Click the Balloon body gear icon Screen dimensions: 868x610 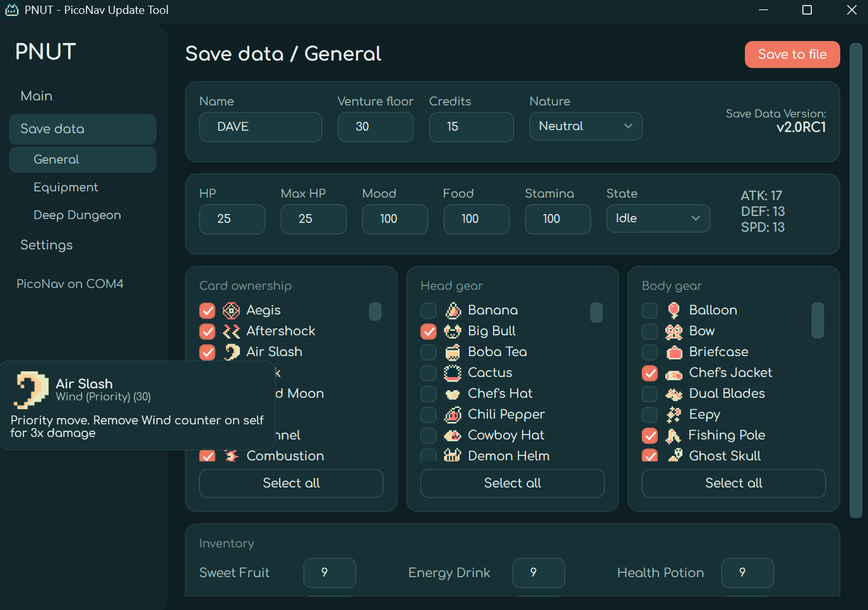point(674,310)
